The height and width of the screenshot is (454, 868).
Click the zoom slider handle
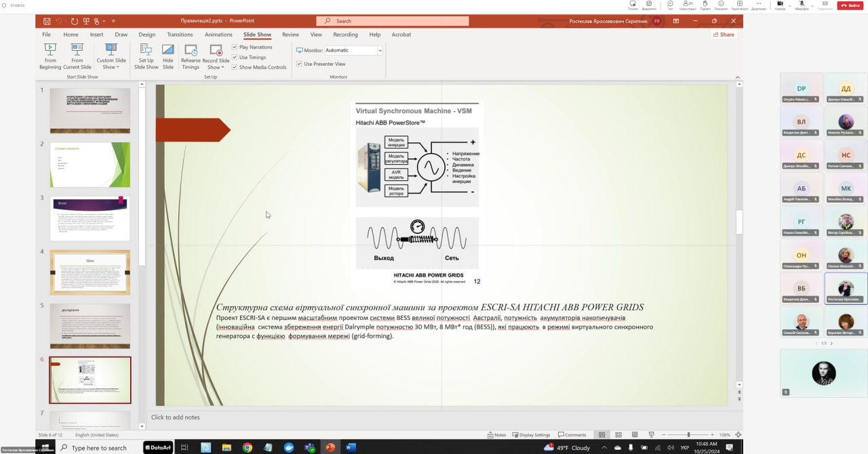688,435
